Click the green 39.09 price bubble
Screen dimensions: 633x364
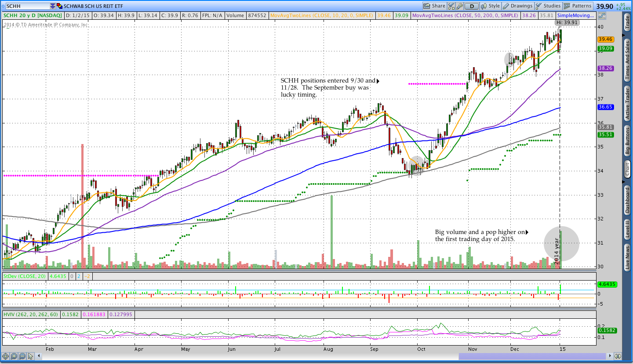click(x=605, y=48)
